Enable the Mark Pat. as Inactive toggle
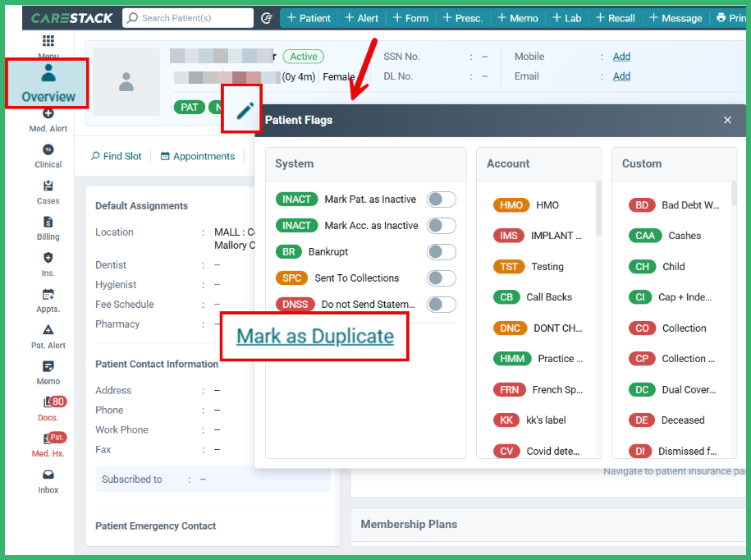The width and height of the screenshot is (751, 560). click(441, 199)
